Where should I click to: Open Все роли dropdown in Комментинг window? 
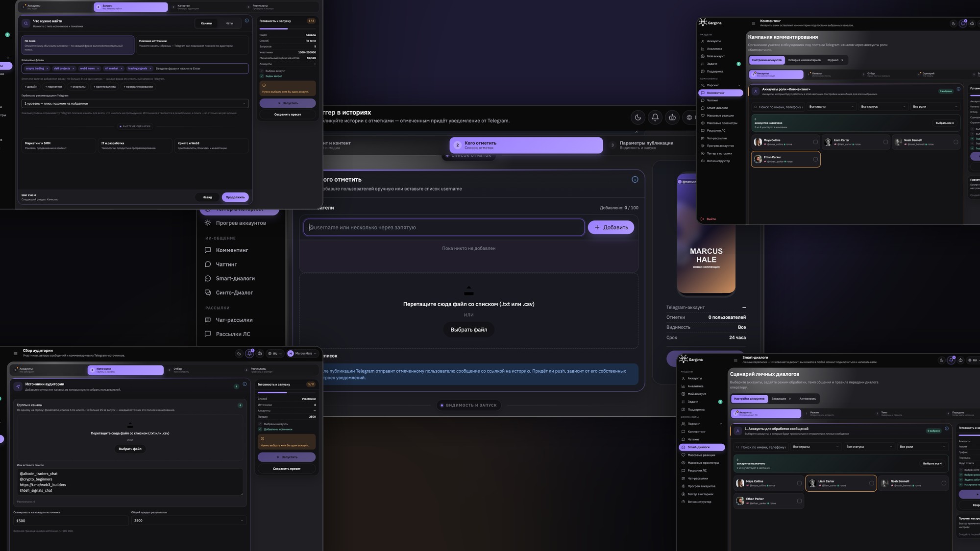[935, 107]
